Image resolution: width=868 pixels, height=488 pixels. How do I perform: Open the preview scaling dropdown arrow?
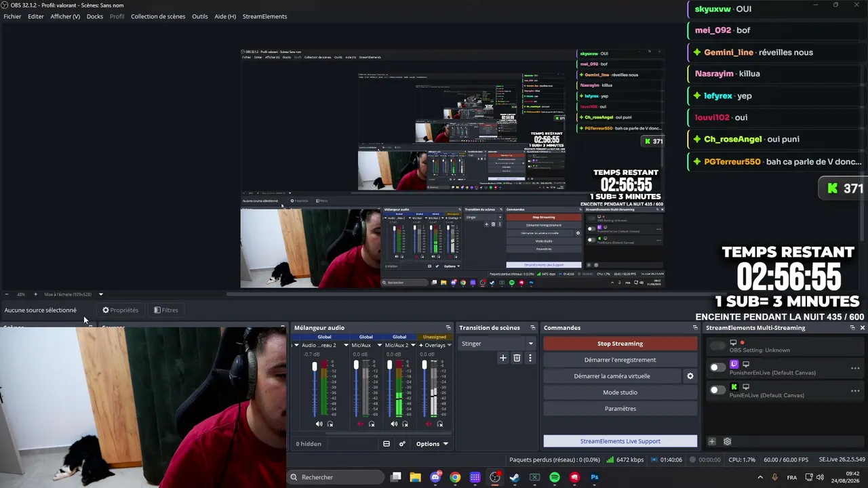101,294
